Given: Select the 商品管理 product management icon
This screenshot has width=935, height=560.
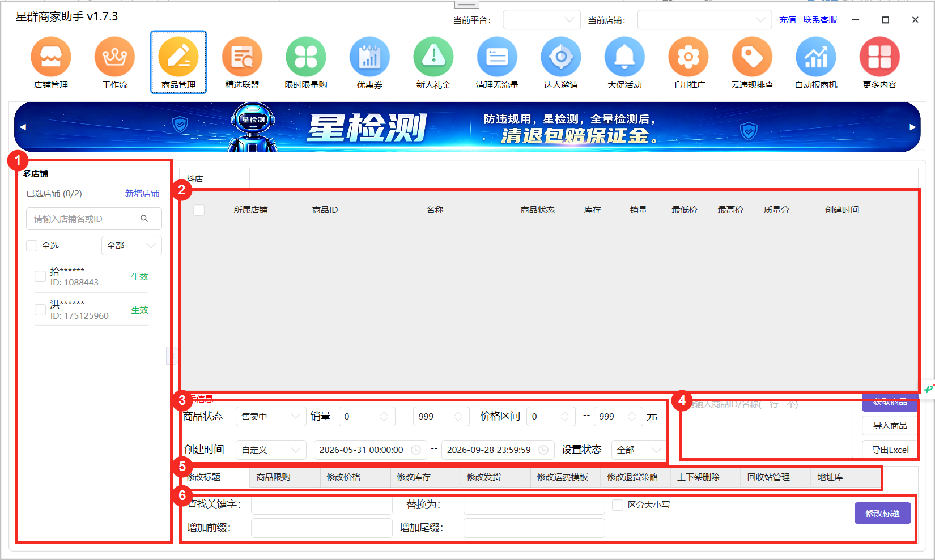Looking at the screenshot, I should [178, 57].
